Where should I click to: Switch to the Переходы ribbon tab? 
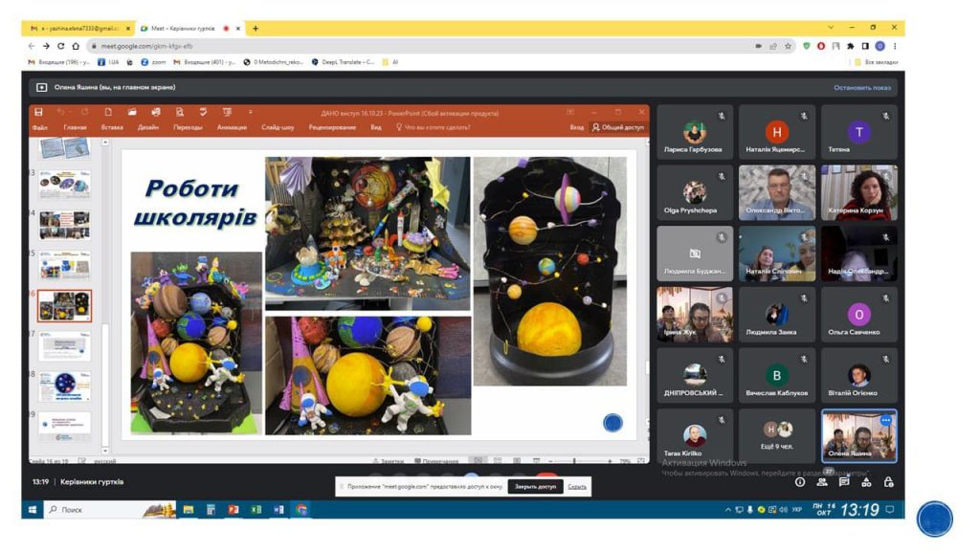coord(188,127)
